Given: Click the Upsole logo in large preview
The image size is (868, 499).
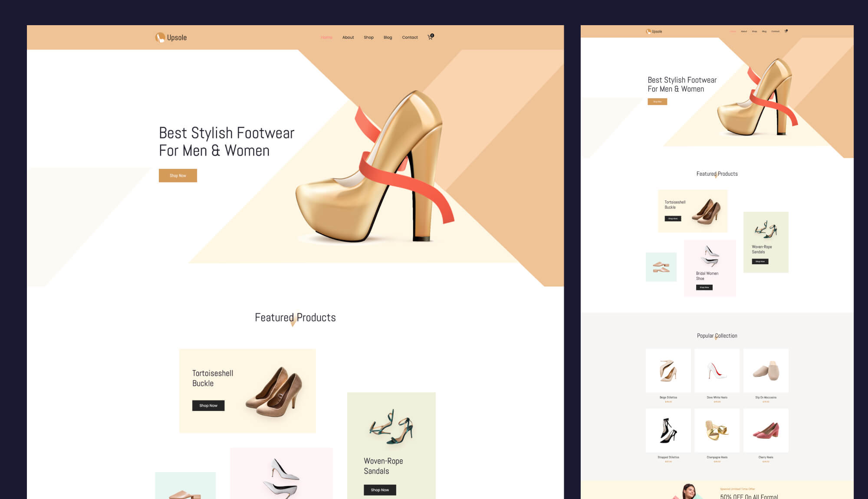Looking at the screenshot, I should pos(171,37).
